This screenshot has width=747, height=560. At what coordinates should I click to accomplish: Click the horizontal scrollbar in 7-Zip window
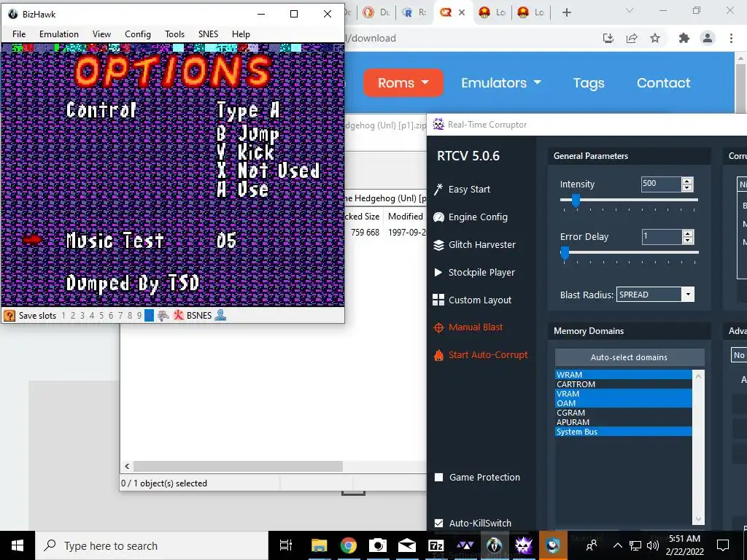pyautogui.click(x=238, y=466)
